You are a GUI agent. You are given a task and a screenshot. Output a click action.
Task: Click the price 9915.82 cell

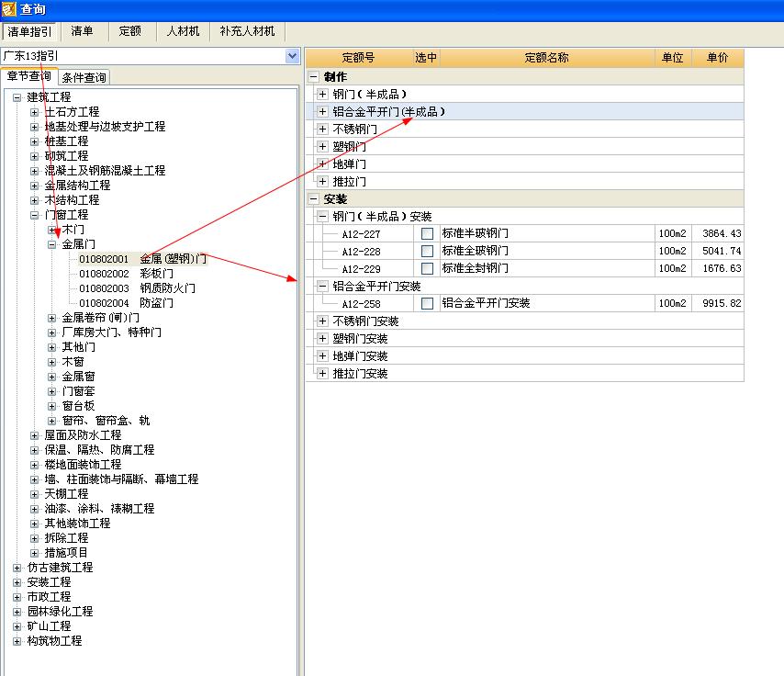pyautogui.click(x=718, y=303)
